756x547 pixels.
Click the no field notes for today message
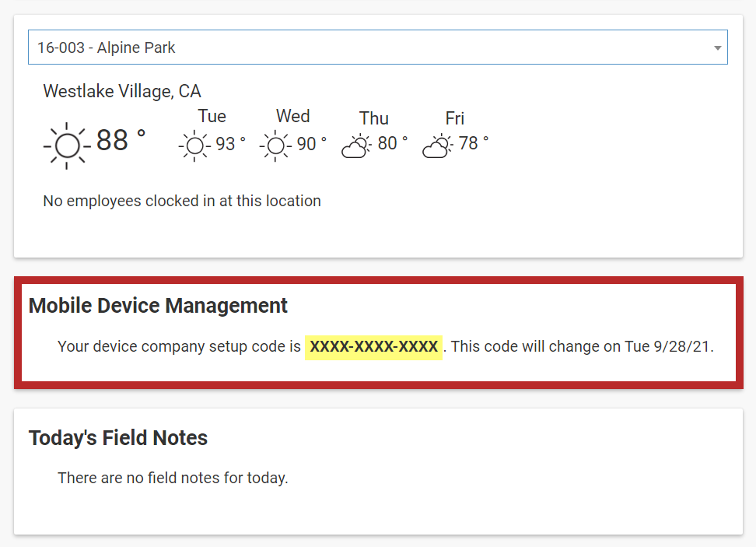coord(173,478)
